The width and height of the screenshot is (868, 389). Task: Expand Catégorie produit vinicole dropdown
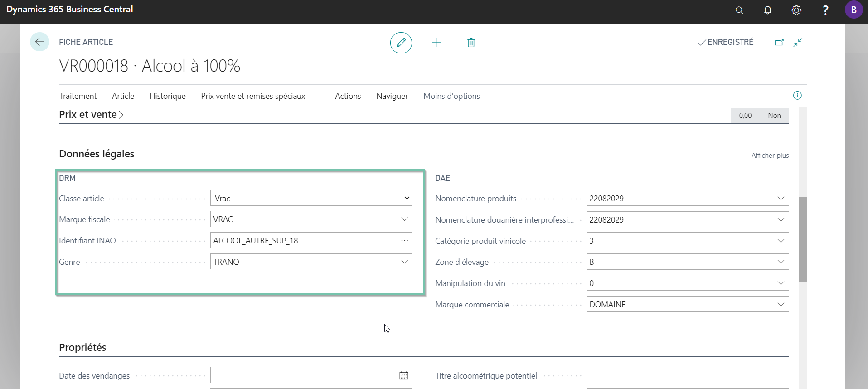coord(781,241)
